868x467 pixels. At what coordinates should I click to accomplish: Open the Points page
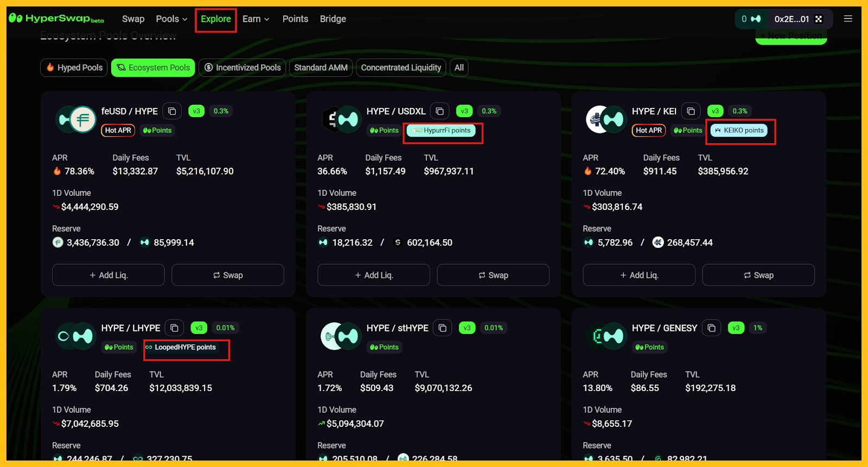(295, 19)
